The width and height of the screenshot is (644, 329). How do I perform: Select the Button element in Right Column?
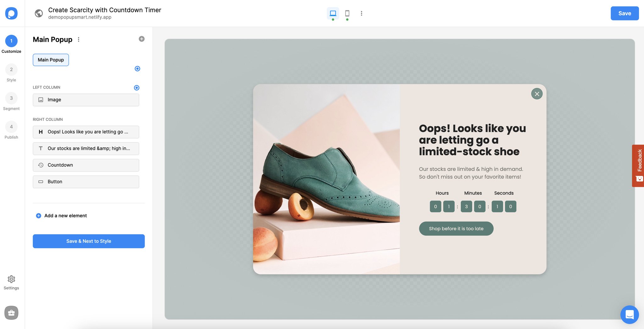click(86, 182)
